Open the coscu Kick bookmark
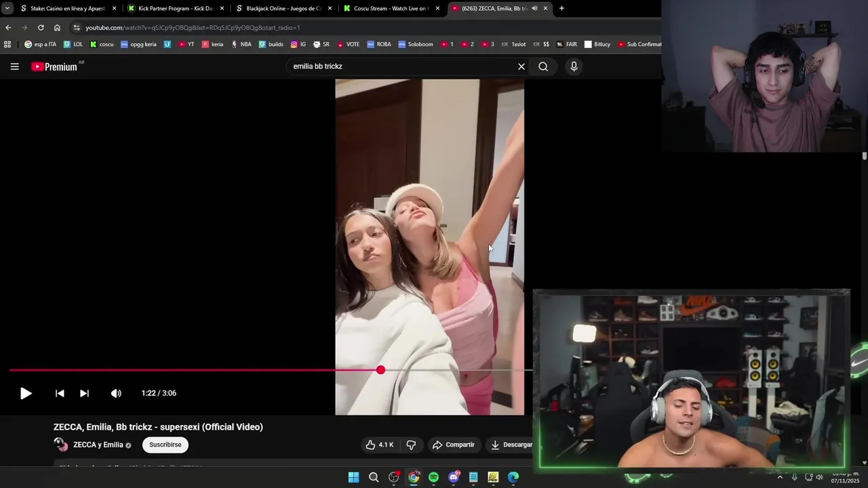 tap(102, 44)
